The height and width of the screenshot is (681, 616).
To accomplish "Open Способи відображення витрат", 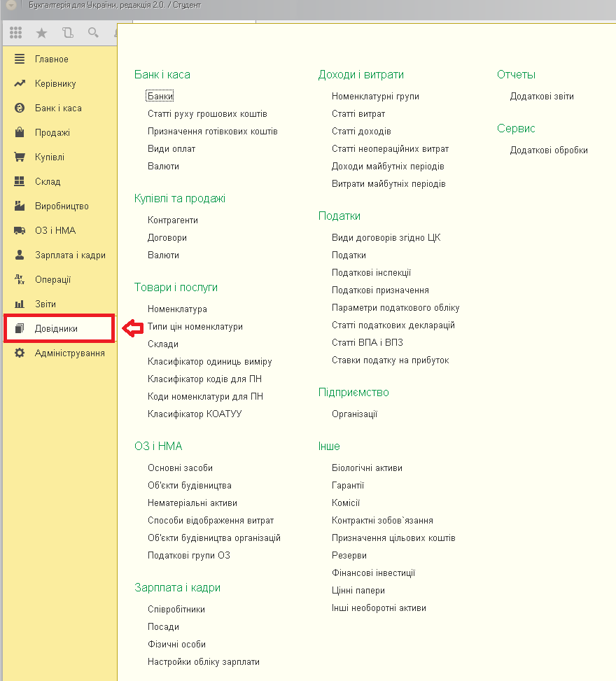I will coord(211,520).
